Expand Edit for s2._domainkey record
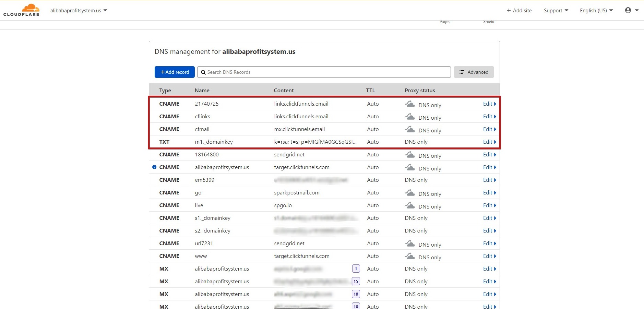The width and height of the screenshot is (644, 309). [x=489, y=231]
